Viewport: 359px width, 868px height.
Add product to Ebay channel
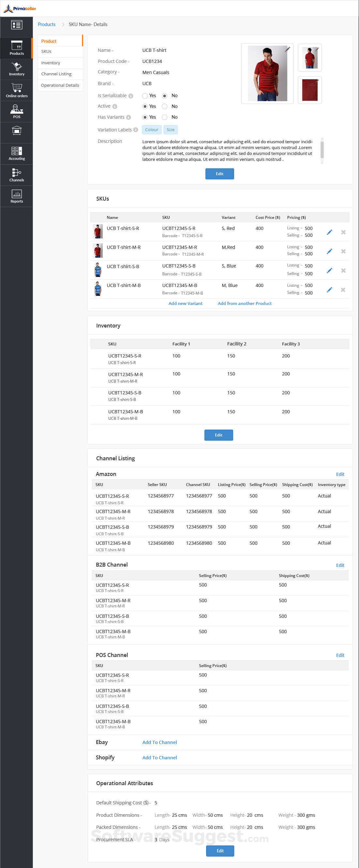click(x=159, y=742)
